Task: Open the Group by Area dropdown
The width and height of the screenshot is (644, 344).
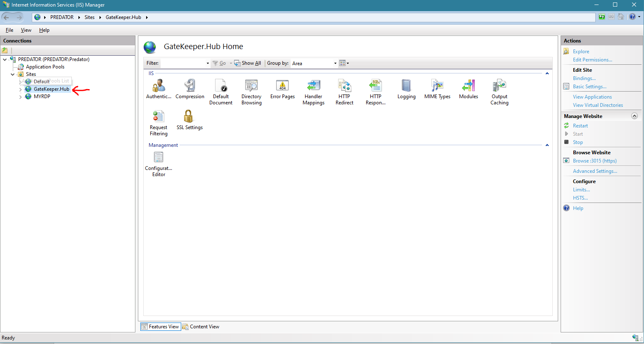Action: pyautogui.click(x=314, y=63)
